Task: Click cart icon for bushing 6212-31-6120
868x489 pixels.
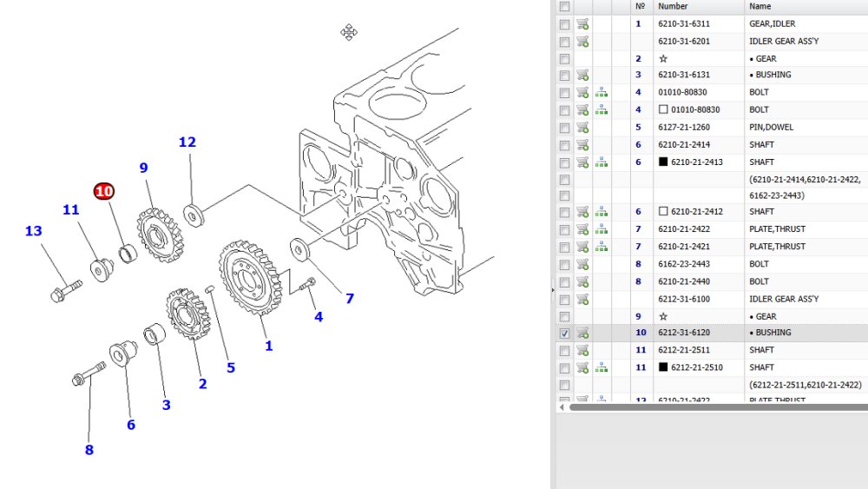Action: click(x=582, y=333)
